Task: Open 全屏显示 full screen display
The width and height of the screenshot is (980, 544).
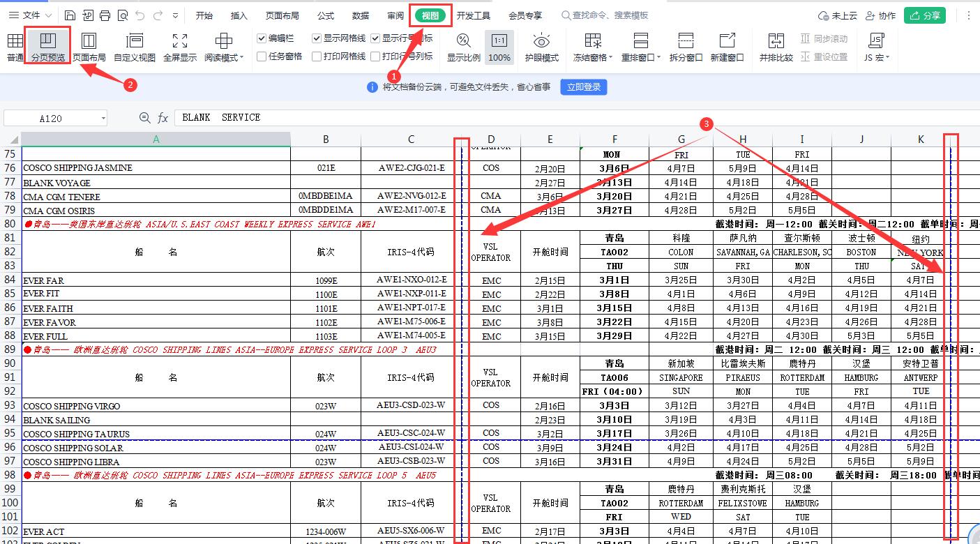Action: pos(179,47)
